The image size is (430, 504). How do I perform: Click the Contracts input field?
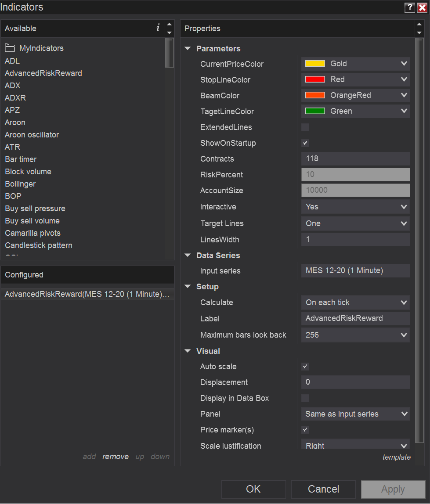tap(355, 159)
